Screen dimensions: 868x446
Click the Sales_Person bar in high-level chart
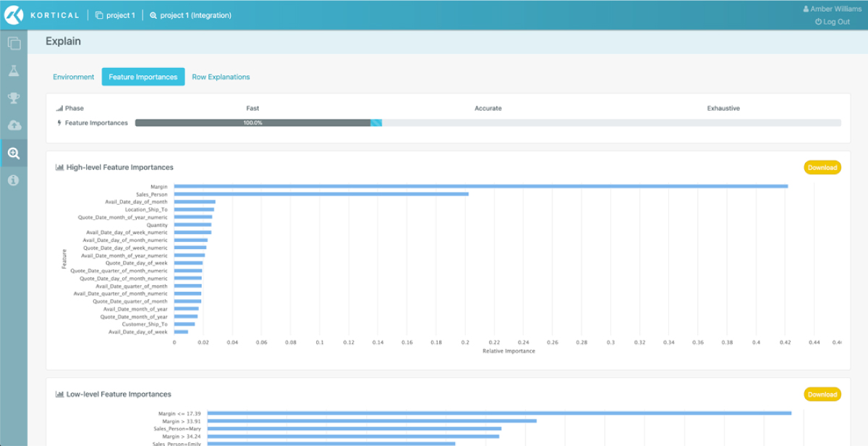click(x=321, y=194)
